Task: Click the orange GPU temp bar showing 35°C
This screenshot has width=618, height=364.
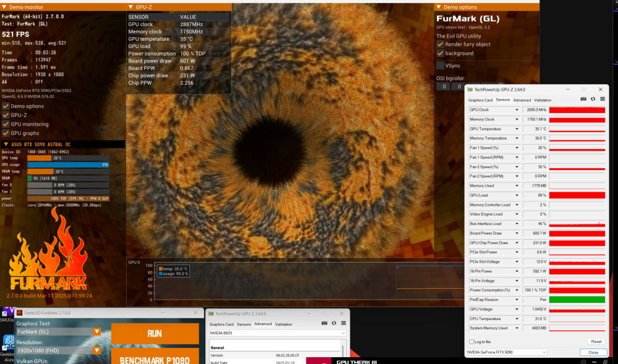Action: 40,158
